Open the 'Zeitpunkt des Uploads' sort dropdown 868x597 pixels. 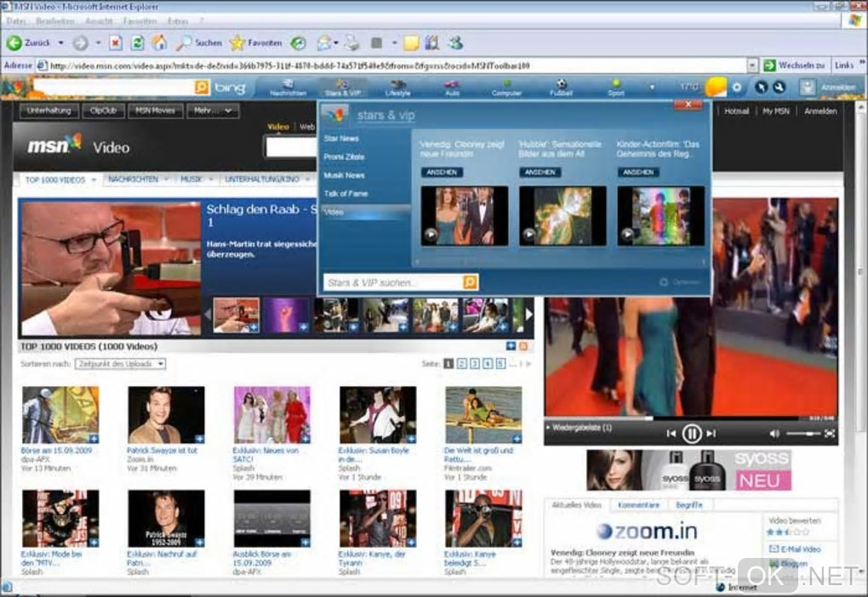pos(120,364)
